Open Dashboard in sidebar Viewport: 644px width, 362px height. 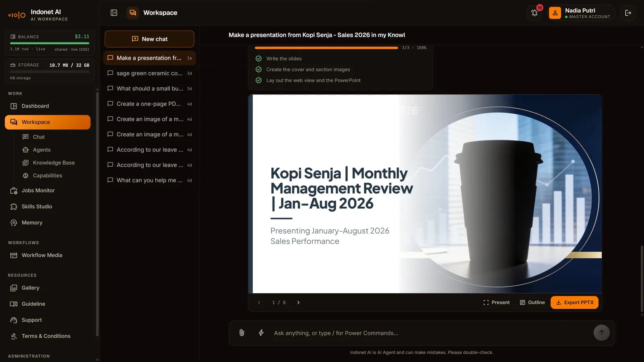[47, 106]
